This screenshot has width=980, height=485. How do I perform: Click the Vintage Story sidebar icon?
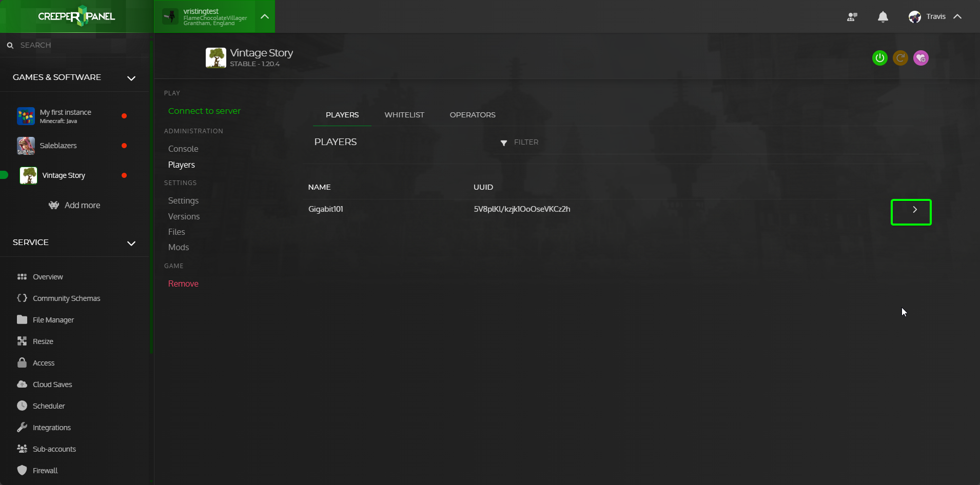28,175
